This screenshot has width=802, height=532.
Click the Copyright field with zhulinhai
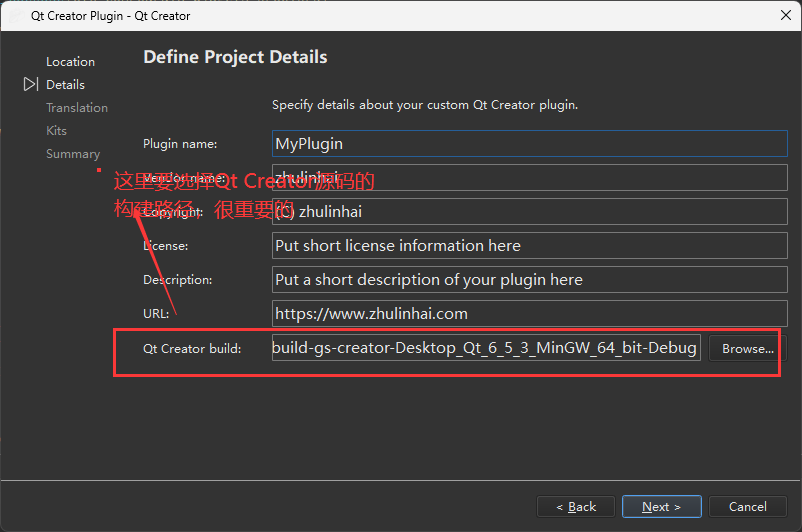(x=529, y=212)
